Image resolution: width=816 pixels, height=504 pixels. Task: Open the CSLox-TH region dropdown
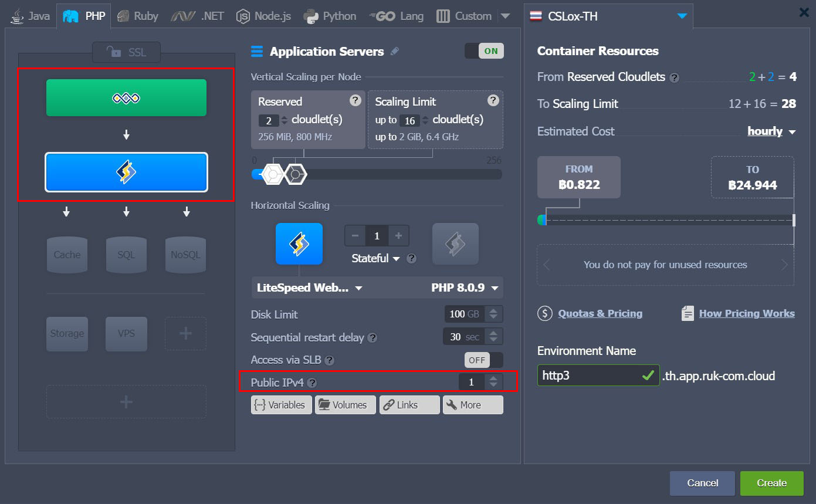682,16
